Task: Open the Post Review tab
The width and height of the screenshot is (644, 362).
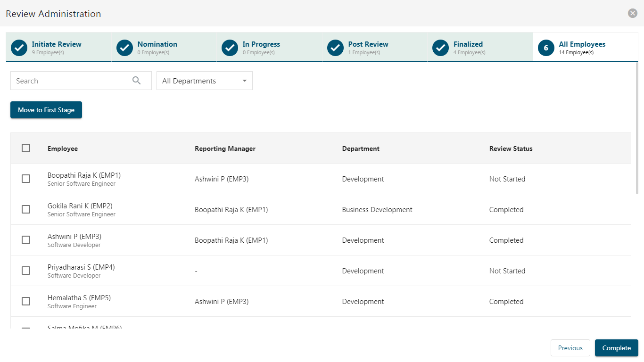Action: [375, 47]
